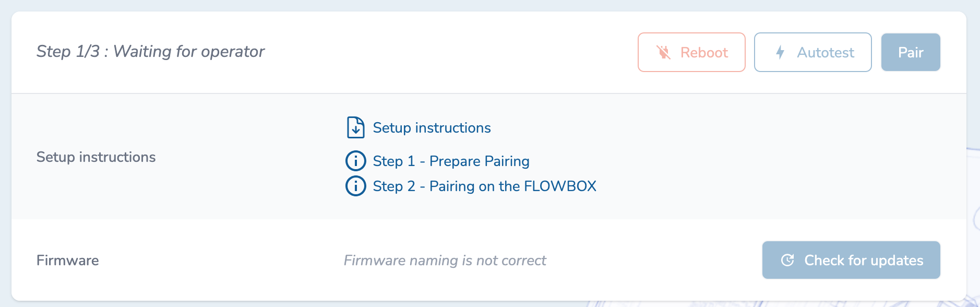Screen dimensions: 980x307
Task: Click the Firmware row label
Action: pos(67,259)
